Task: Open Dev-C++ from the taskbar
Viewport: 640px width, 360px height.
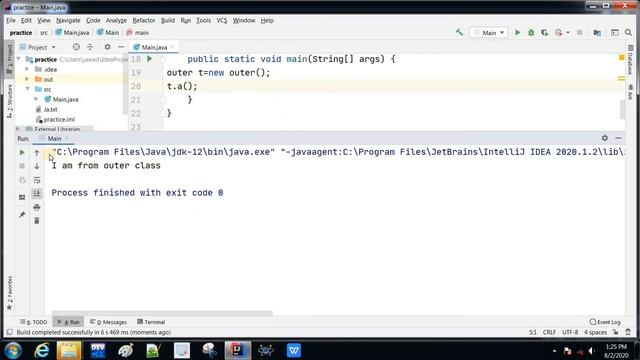Action: tap(98, 350)
